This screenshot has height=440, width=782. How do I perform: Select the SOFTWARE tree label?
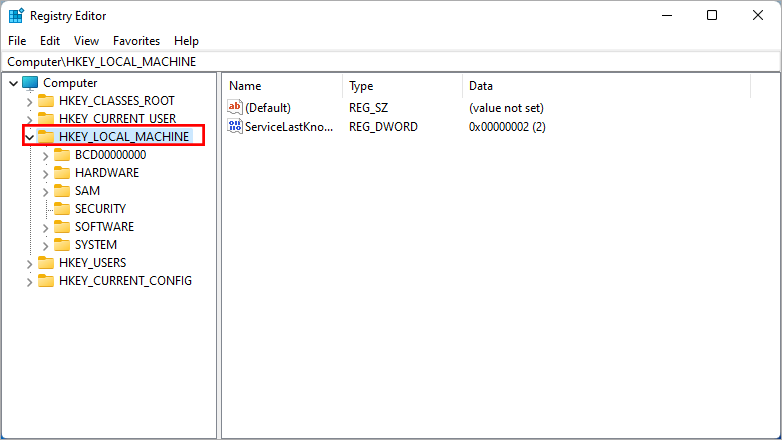click(x=104, y=226)
